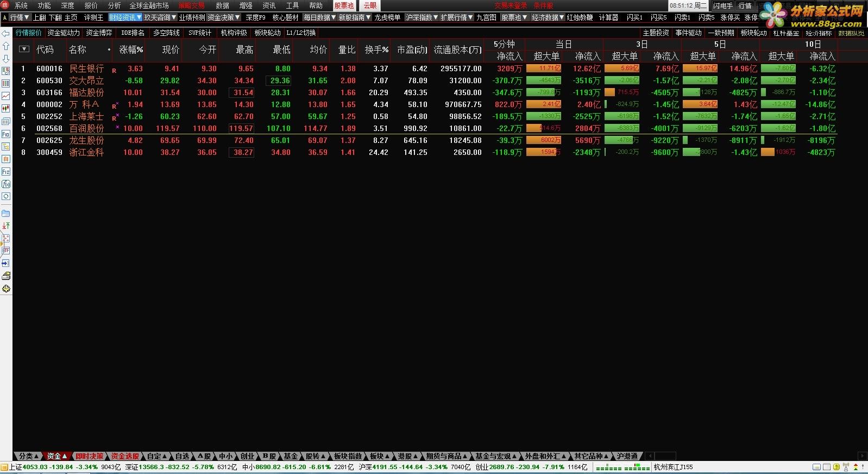This screenshot has height=474, width=868.
Task: Open the column list icon beside 代码 header
Action: [x=23, y=49]
